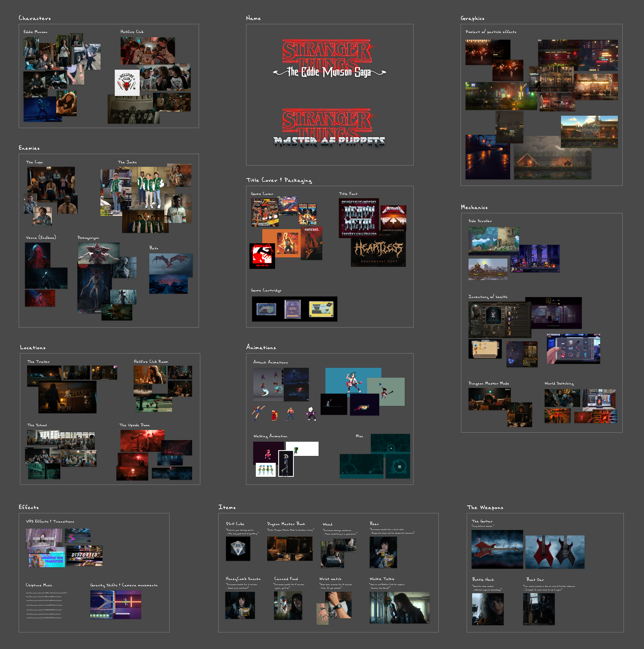Image resolution: width=644 pixels, height=649 pixels.
Task: Select the Walking Animation label
Action: click(270, 436)
